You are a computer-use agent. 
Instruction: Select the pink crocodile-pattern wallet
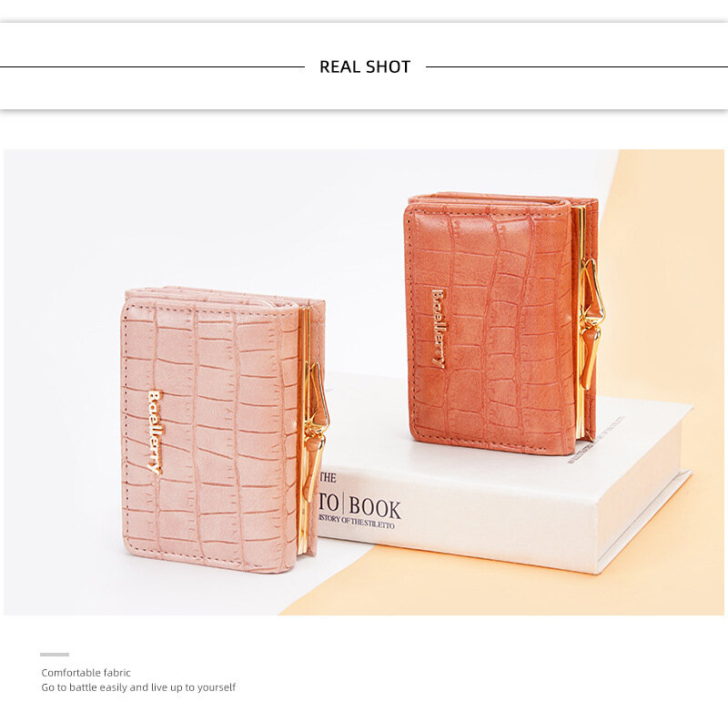click(224, 429)
